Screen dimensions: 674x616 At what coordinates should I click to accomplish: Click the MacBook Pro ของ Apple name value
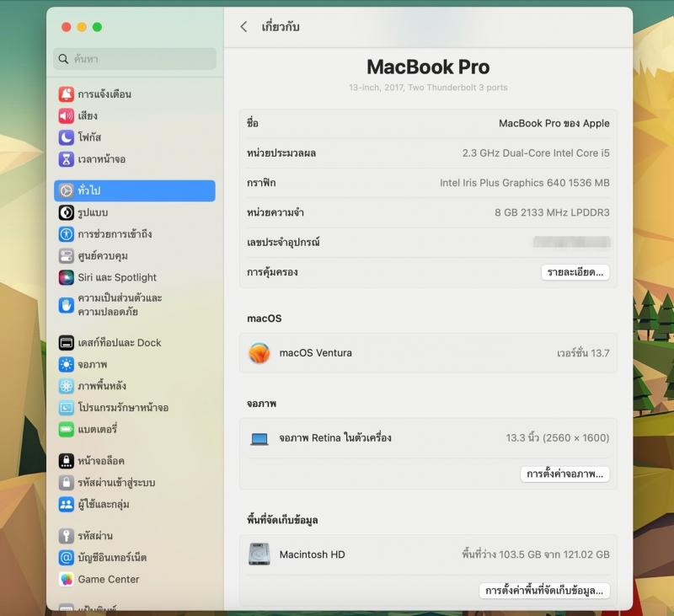(554, 123)
